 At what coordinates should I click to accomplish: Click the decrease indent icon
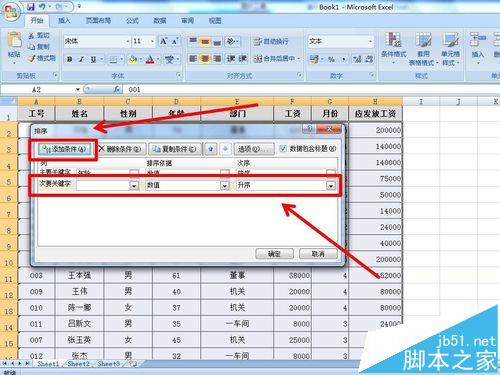pos(231,59)
